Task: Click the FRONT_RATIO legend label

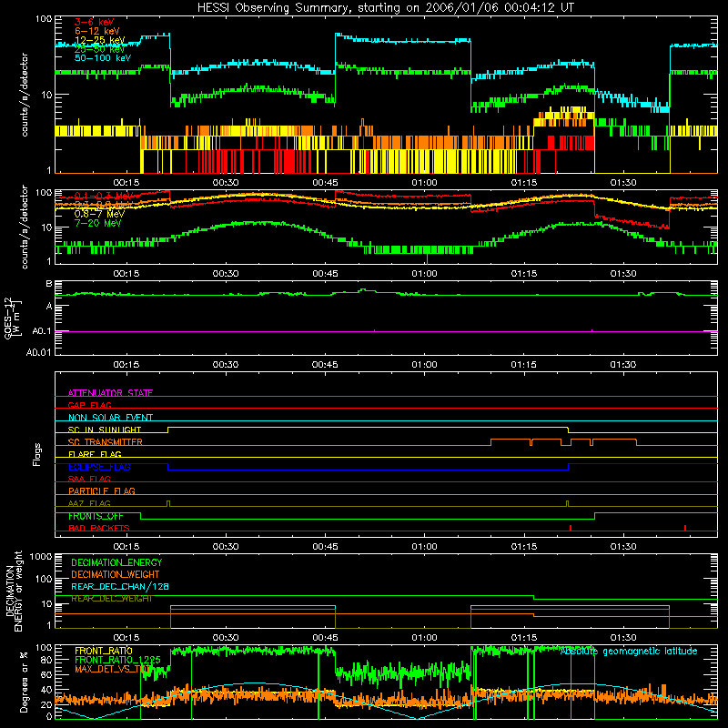Action: click(104, 651)
